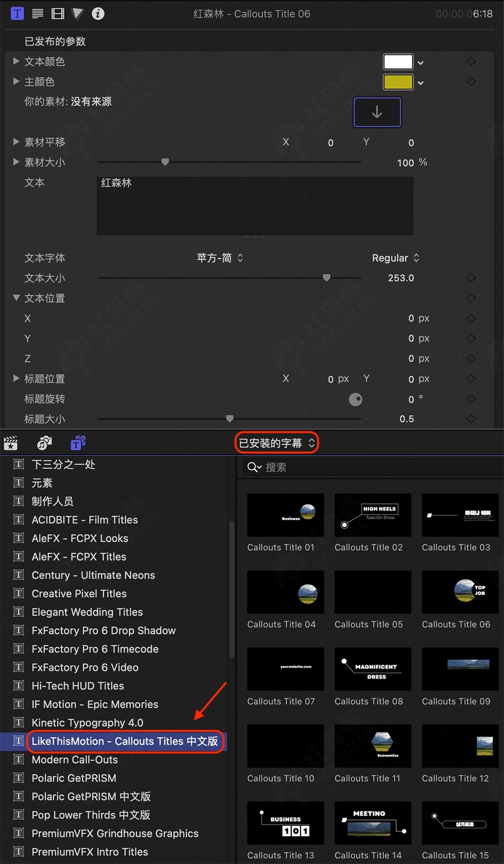Select the Callouts Title 06 thumbnail
This screenshot has width=504, height=864.
click(x=460, y=592)
